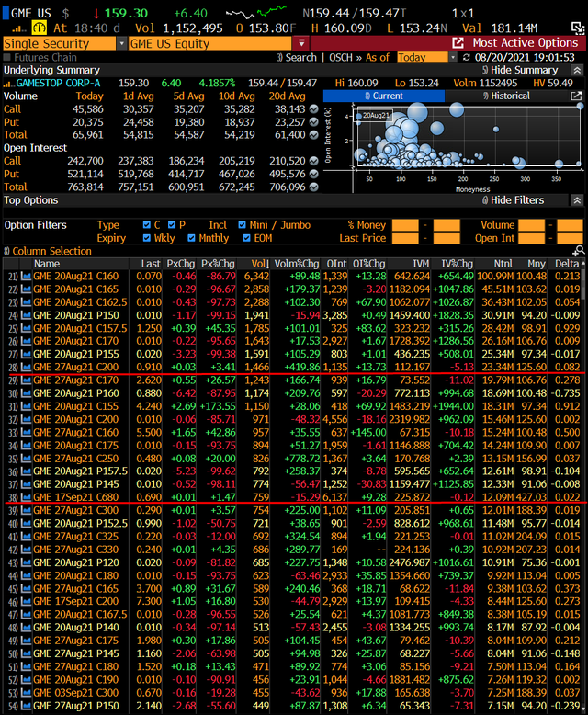Click the Last Price maximum input field
The width and height of the screenshot is (588, 715).
tap(447, 238)
